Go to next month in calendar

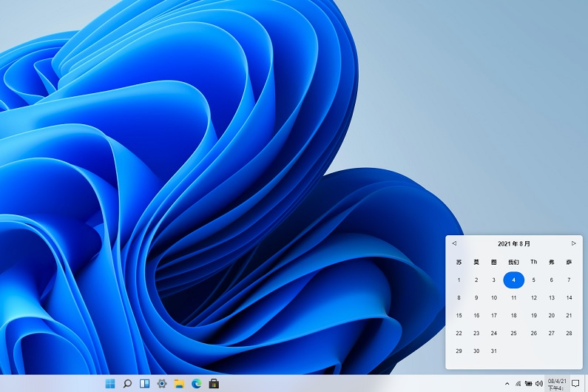point(574,243)
